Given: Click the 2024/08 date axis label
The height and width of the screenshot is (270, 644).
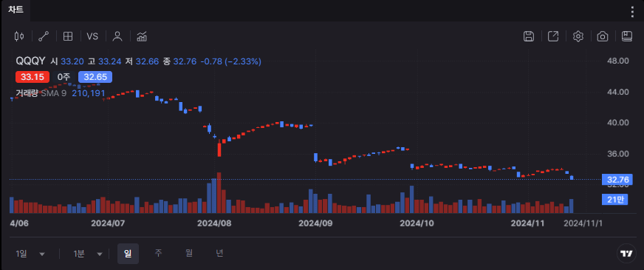Looking at the screenshot, I should (x=214, y=223).
